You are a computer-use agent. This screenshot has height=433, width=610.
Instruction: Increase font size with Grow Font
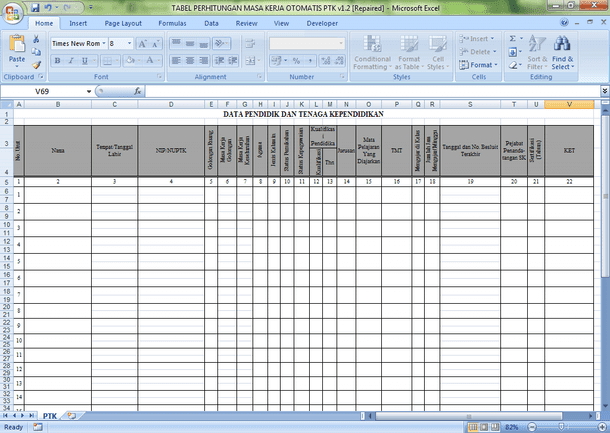coord(142,44)
